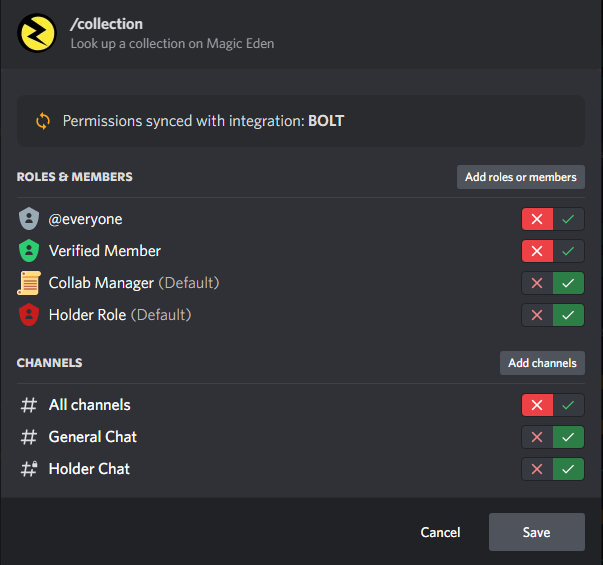Click the locked hash icon for Holder Chat

29,469
